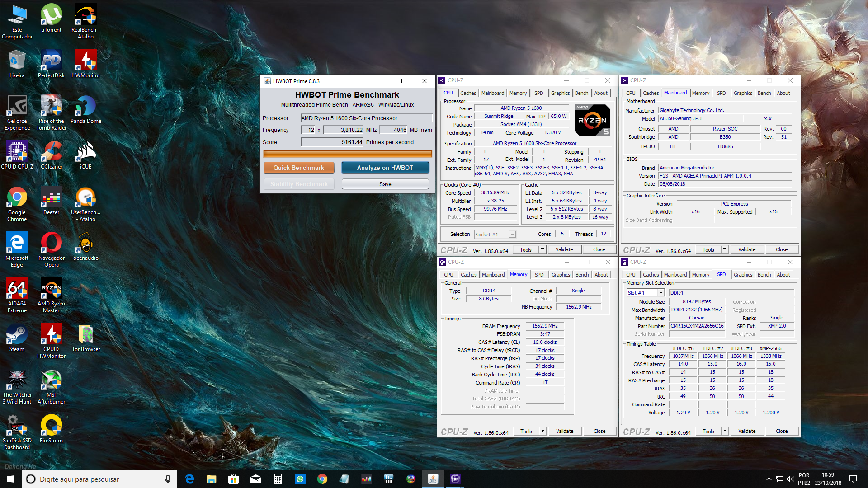868x488 pixels.
Task: Open the UserBench shortcut on desktop
Action: coord(85,204)
